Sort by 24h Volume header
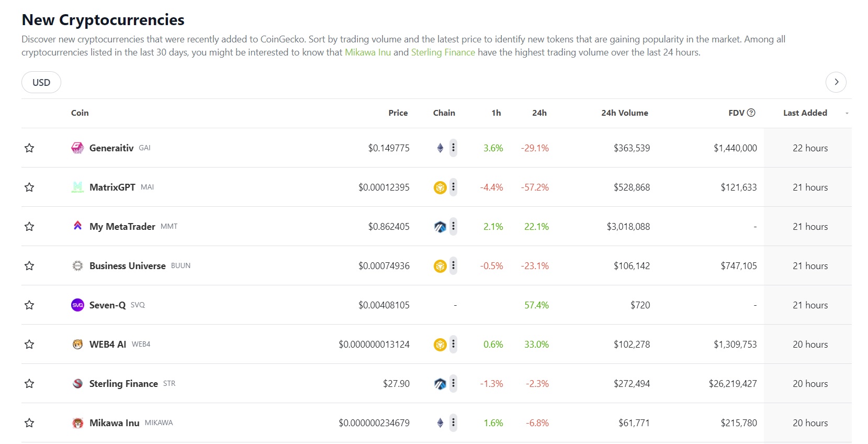 (625, 113)
